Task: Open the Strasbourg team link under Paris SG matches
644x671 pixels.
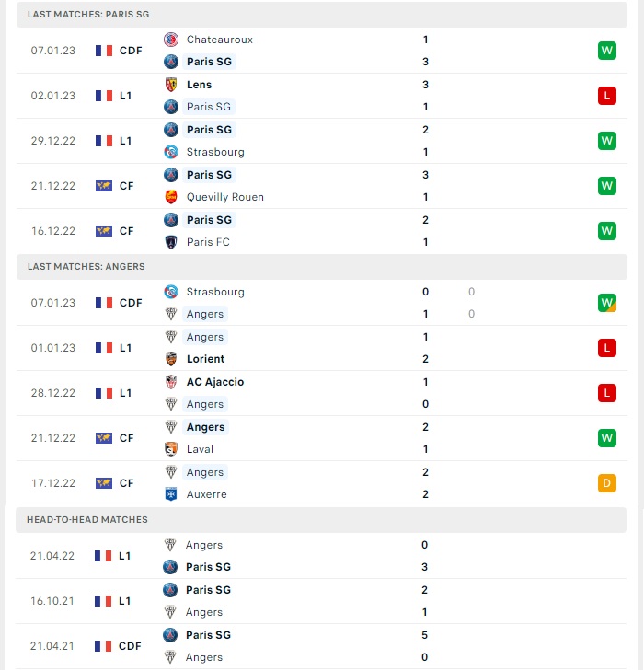Action: 215,152
